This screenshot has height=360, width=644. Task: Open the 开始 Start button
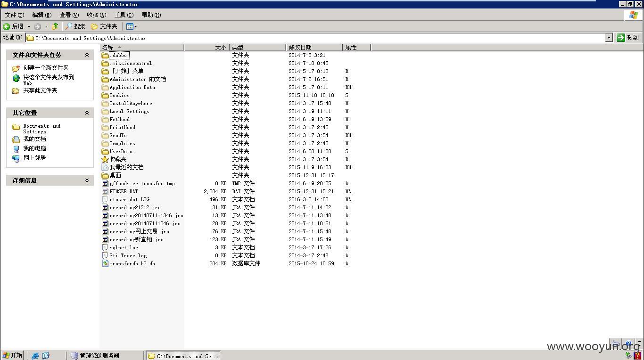coord(12,355)
